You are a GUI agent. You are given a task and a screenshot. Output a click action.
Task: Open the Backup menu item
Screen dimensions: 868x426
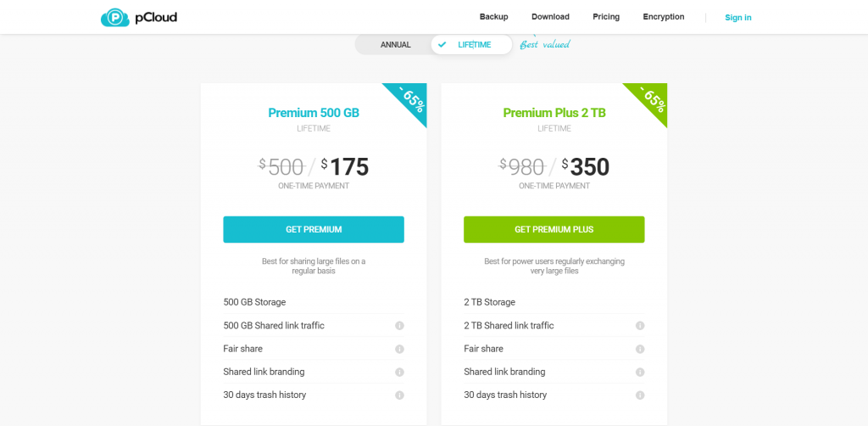[493, 17]
